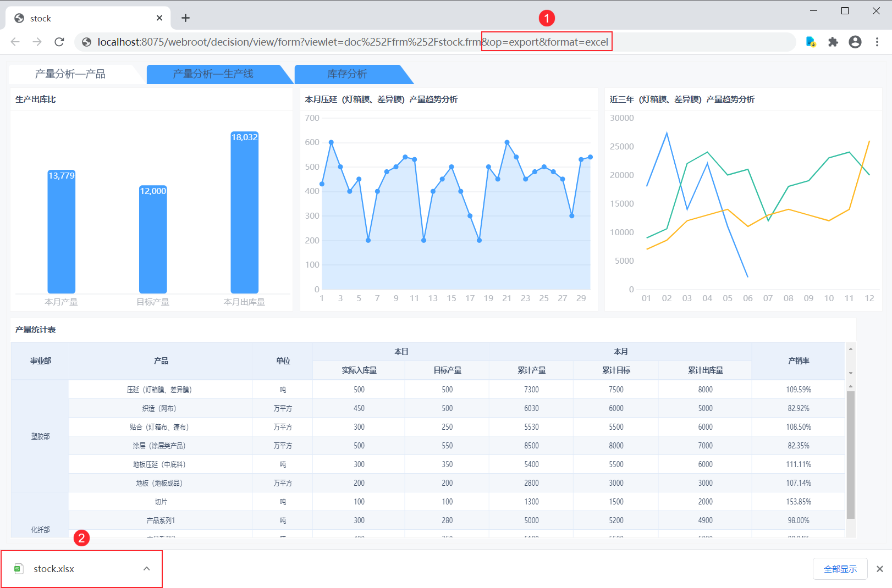Close the stock browser tab
The width and height of the screenshot is (892, 588).
(x=159, y=18)
